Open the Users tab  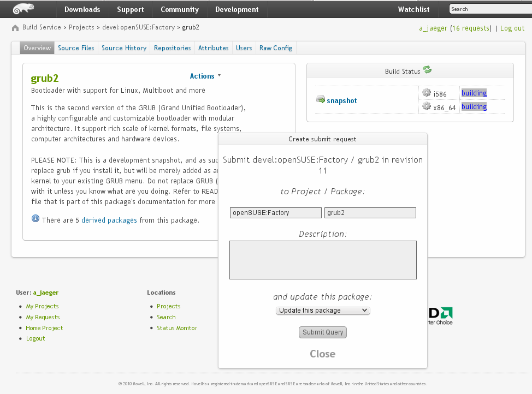click(244, 48)
